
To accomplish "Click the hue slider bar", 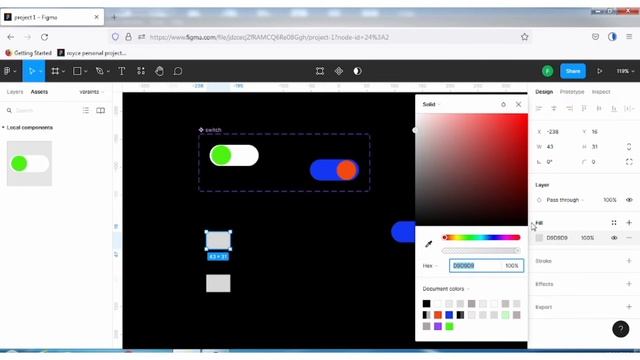I will click(481, 238).
